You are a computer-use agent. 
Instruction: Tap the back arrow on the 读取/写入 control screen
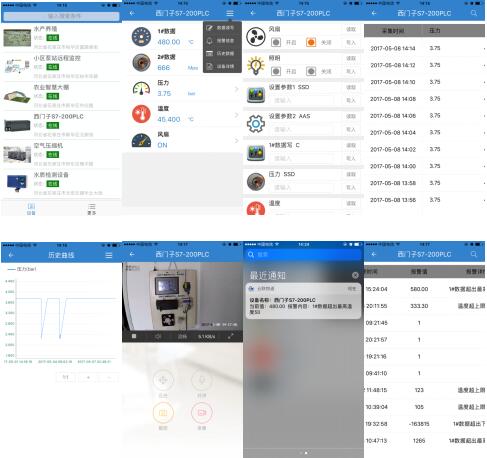tap(253, 13)
